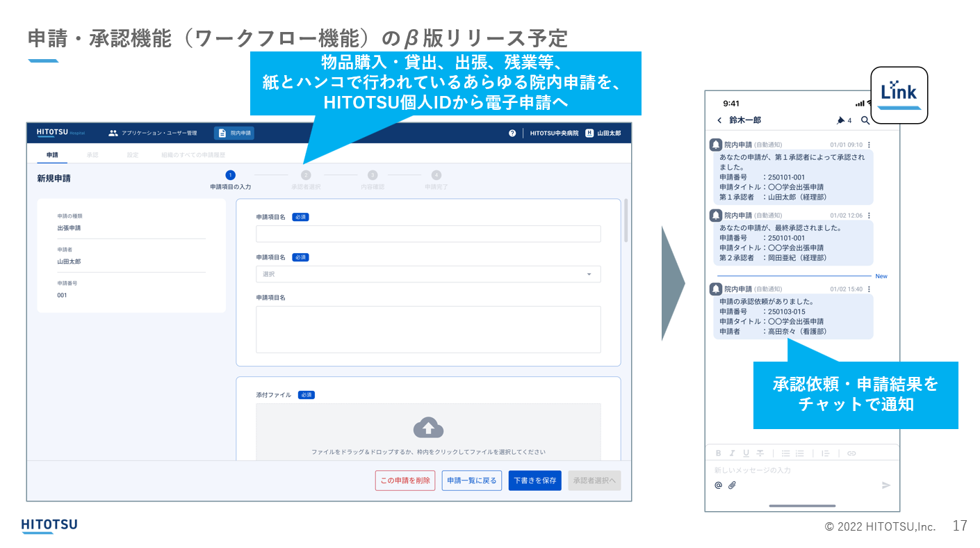
Task: Select step 3 内容確認 indicator
Action: (x=373, y=181)
